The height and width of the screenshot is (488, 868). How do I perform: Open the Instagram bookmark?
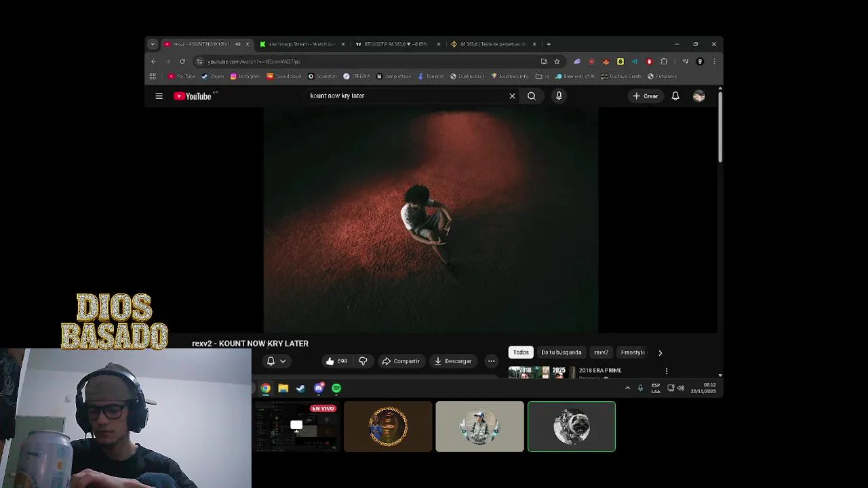[245, 77]
